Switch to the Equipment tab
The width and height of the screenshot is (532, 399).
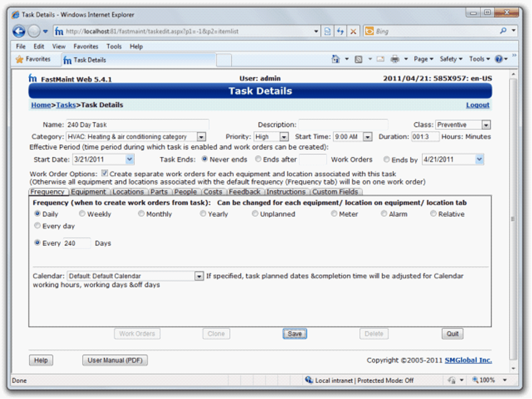89,192
